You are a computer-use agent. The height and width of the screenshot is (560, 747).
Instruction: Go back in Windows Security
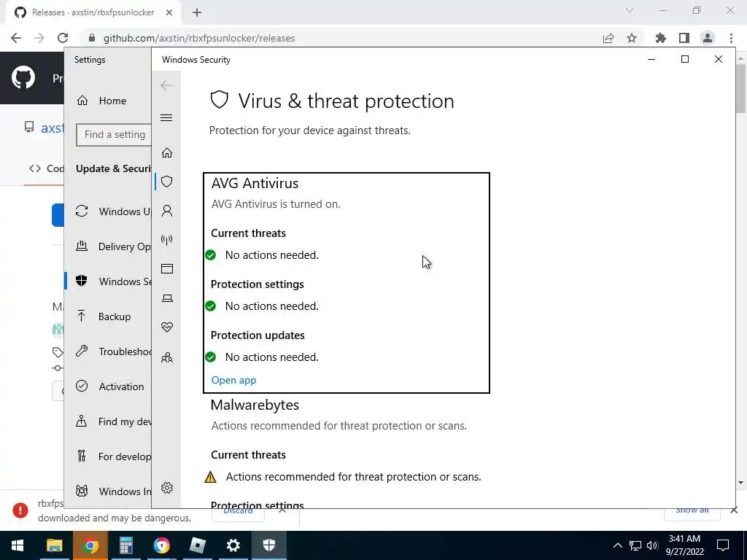166,86
